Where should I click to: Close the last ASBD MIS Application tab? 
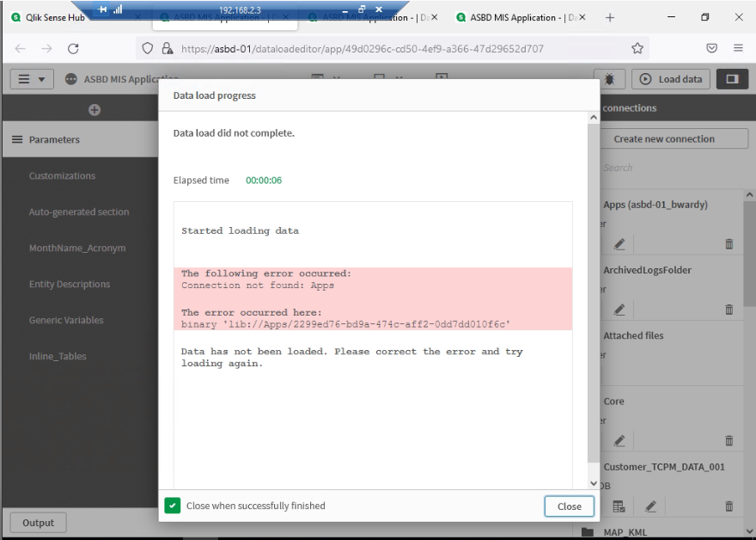582,17
